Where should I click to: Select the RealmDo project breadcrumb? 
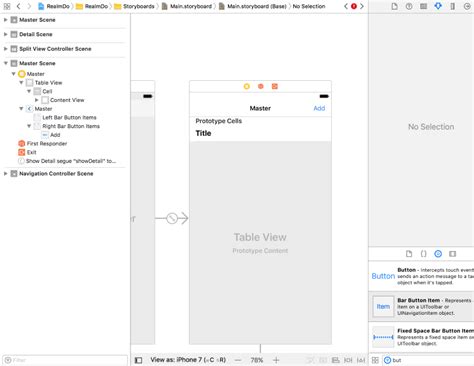tap(54, 6)
